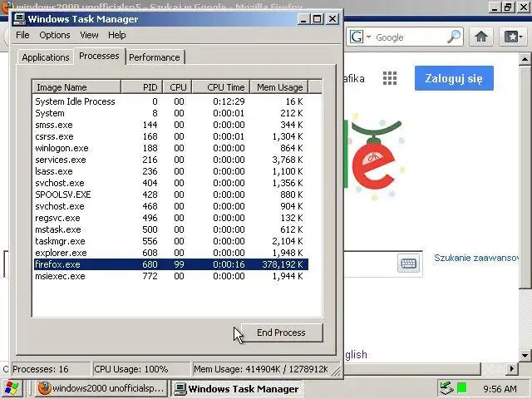Click the Firefox Home button
Image resolution: width=532 pixels, height=399 pixels.
tap(481, 37)
